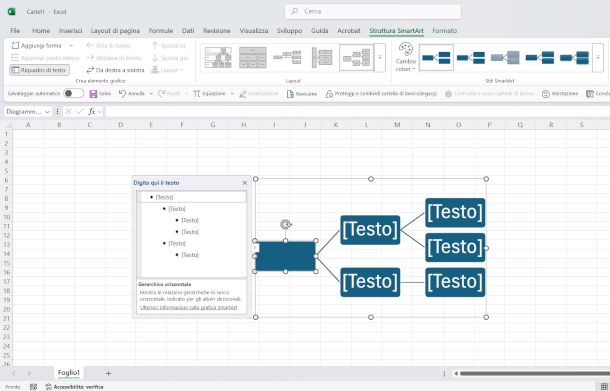
Task: Switch to the Dati tab
Action: [x=188, y=31]
